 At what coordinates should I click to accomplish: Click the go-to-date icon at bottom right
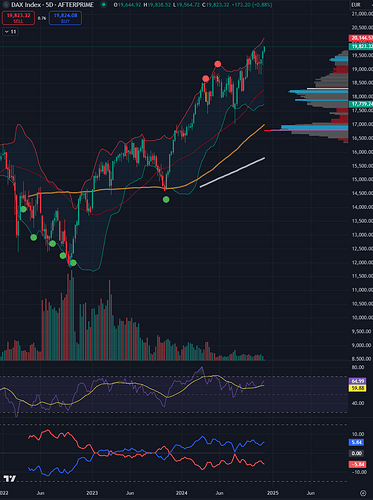coord(363,493)
